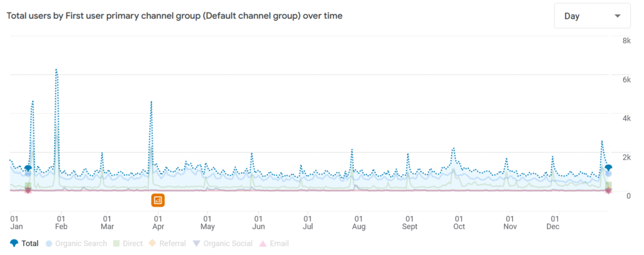Select the late March traffic spike peak
This screenshot has height=255, width=644.
151,100
